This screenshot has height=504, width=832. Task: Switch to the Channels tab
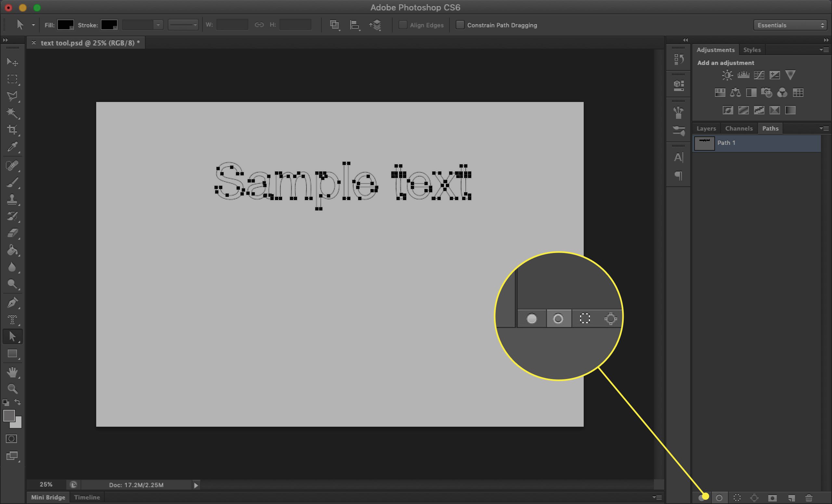(x=738, y=128)
